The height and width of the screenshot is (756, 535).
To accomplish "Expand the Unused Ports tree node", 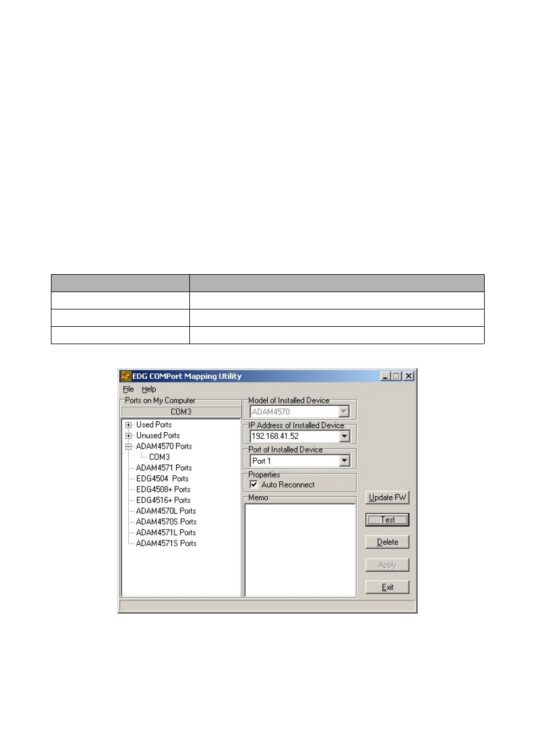I will click(x=129, y=436).
